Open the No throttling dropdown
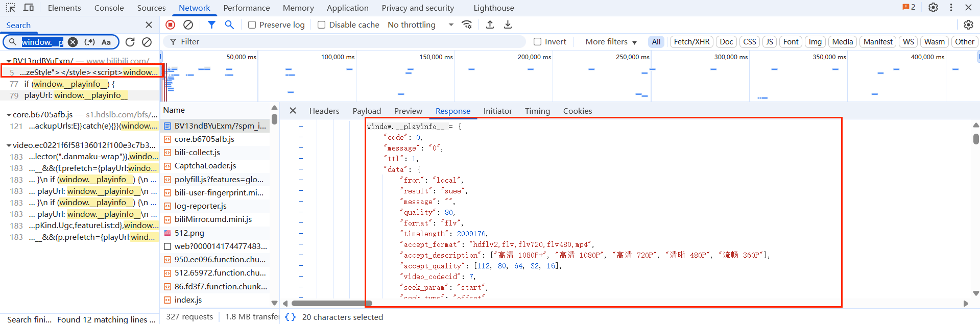 tap(420, 24)
